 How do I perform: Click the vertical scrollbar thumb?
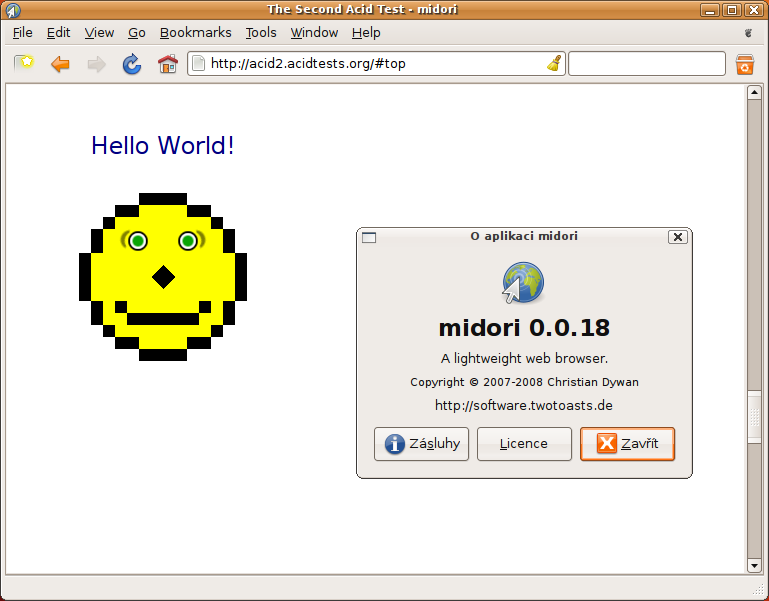(754, 417)
